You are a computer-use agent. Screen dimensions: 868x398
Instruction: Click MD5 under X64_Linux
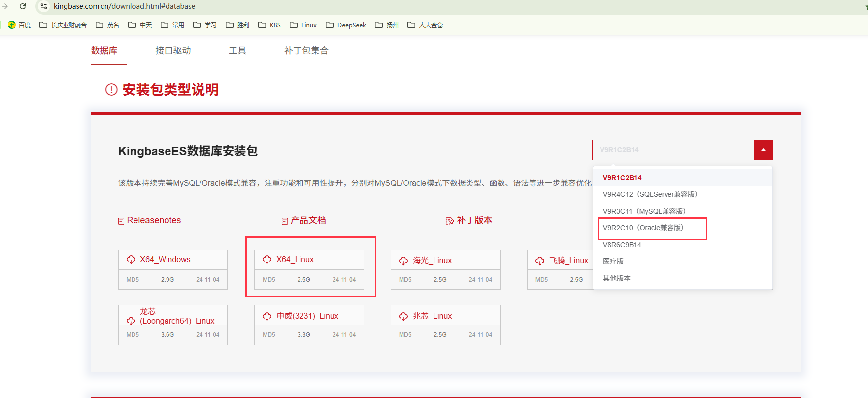click(x=269, y=280)
